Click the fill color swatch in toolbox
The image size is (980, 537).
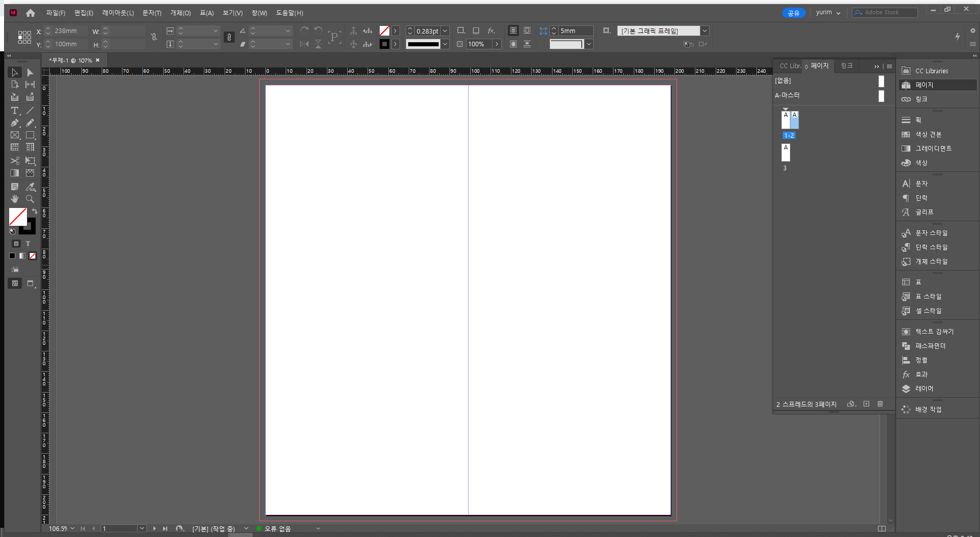(x=18, y=217)
